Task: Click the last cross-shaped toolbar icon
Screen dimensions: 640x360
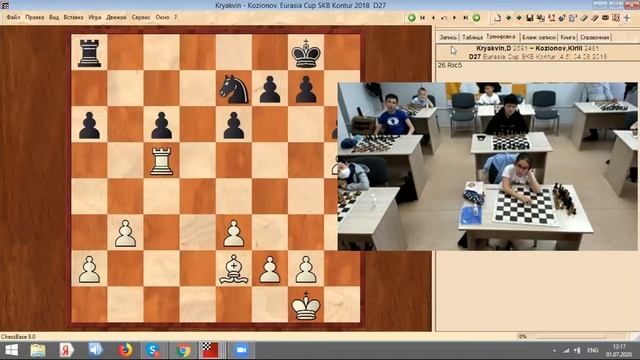Action: point(627,18)
